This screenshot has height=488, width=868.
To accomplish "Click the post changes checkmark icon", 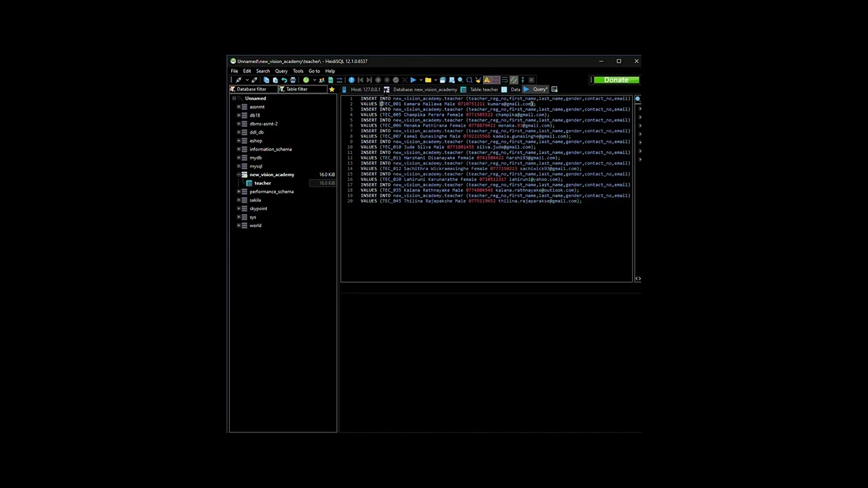I will coord(396,80).
